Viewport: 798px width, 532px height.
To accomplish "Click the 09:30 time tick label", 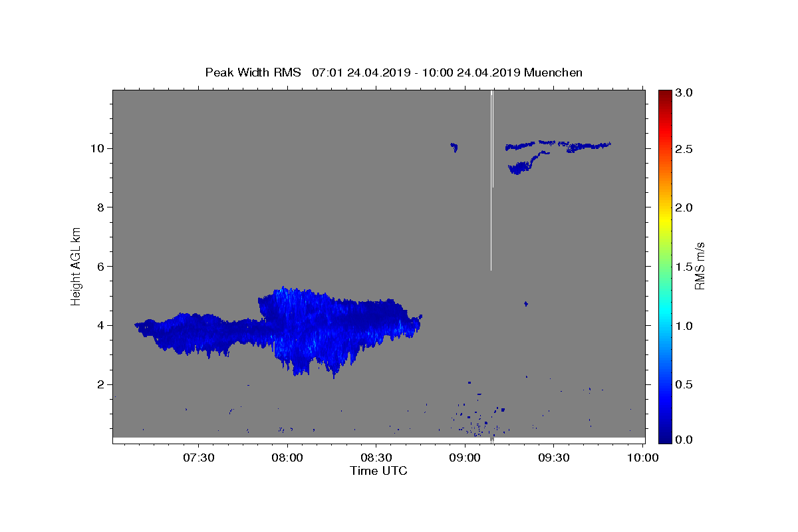I will tap(554, 458).
